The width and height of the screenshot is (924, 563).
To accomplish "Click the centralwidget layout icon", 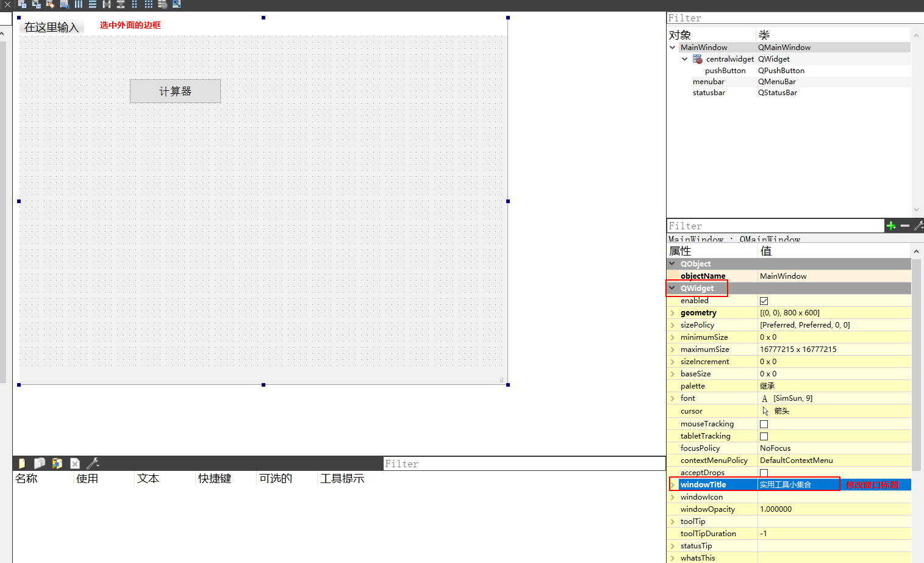I will (698, 59).
